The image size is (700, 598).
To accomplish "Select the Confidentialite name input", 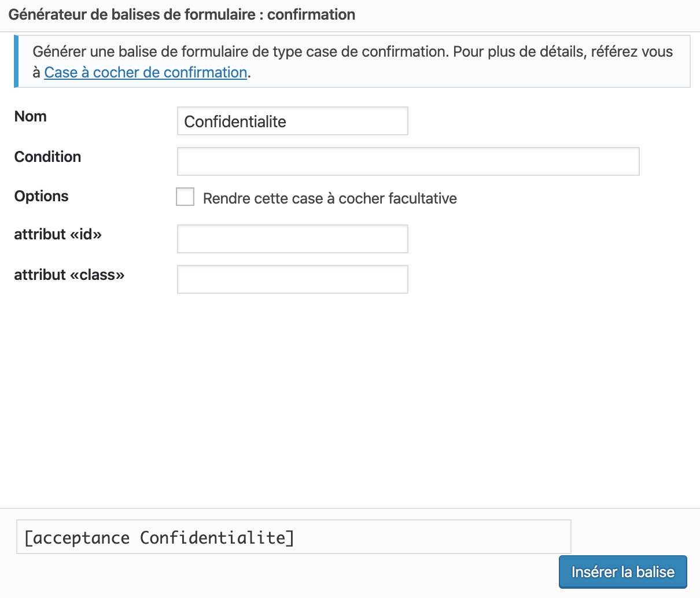I will click(292, 121).
